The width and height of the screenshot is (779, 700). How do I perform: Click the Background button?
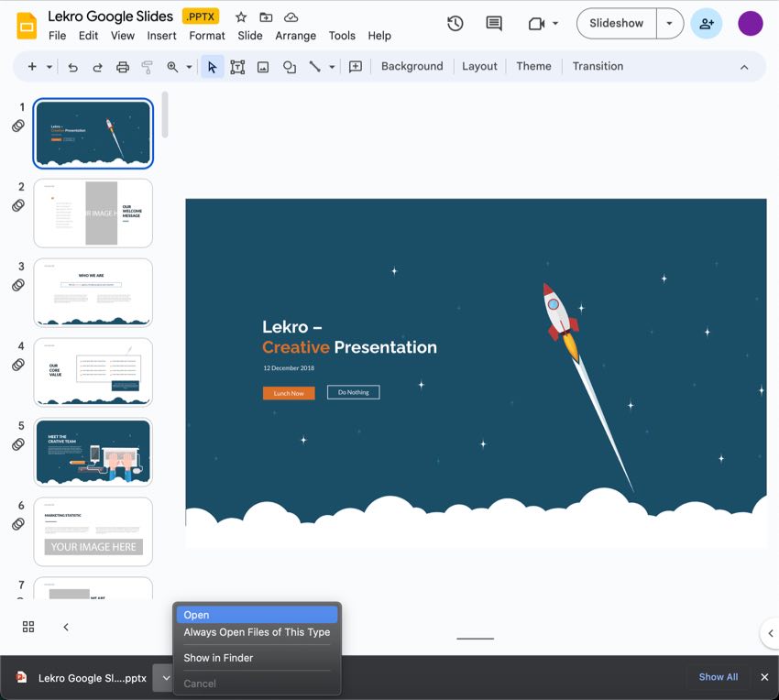pyautogui.click(x=411, y=67)
